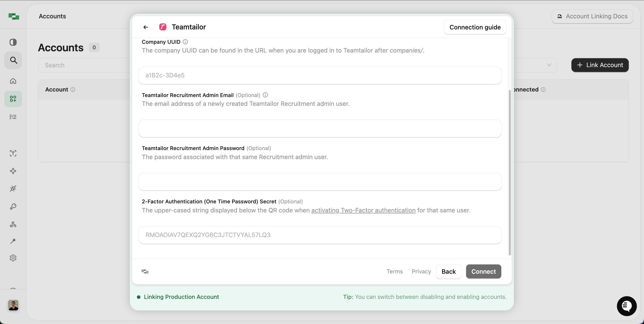Open the user profile avatar
Image resolution: width=644 pixels, height=324 pixels.
point(13,305)
